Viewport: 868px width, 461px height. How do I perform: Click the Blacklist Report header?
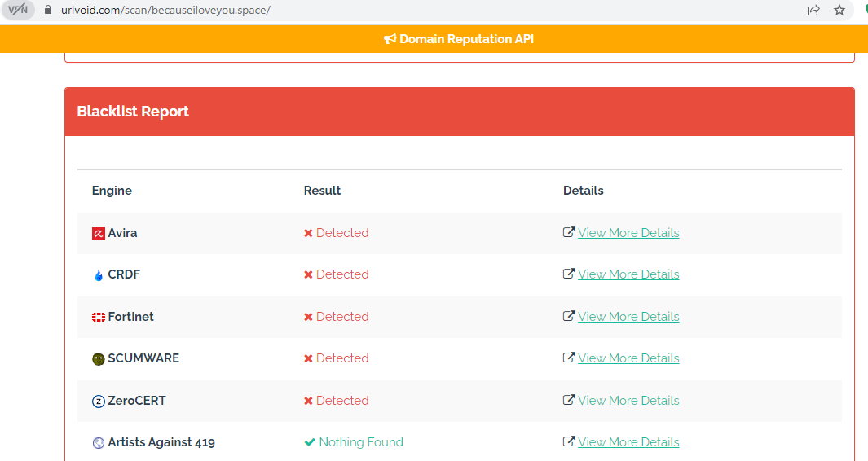pyautogui.click(x=133, y=112)
